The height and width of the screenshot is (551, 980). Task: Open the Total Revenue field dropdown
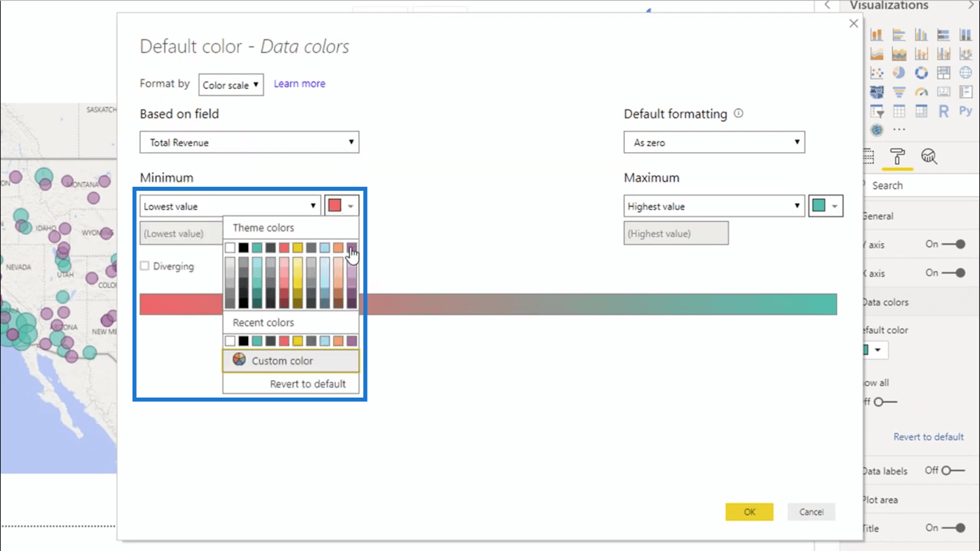(249, 142)
